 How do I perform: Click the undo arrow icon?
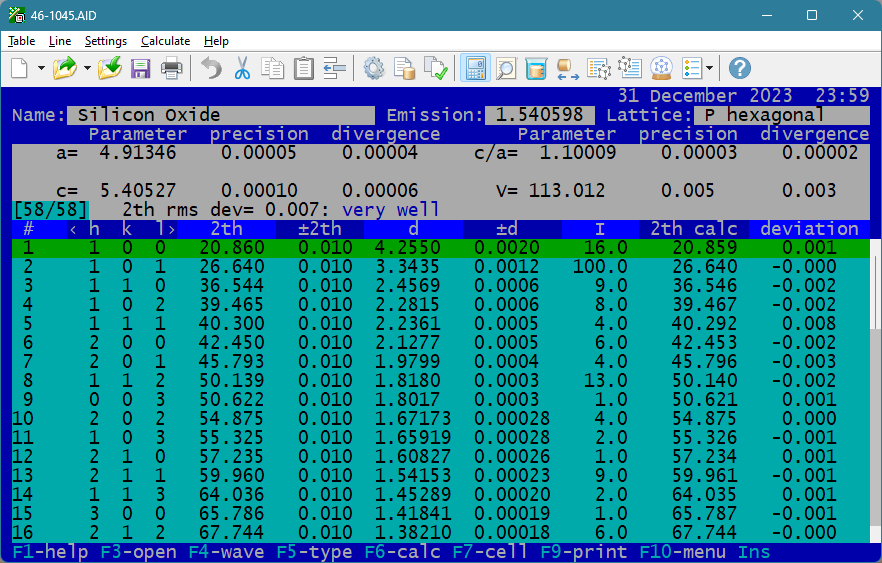click(x=212, y=69)
